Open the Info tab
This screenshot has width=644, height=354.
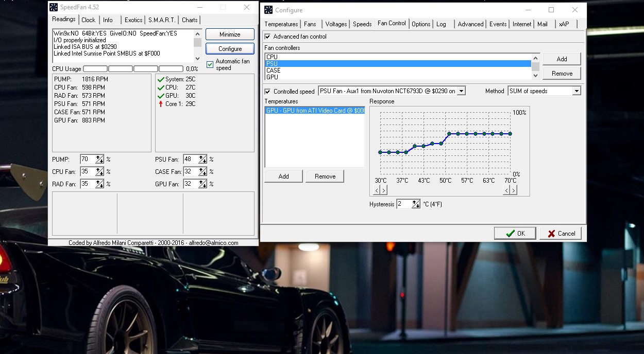(x=108, y=20)
